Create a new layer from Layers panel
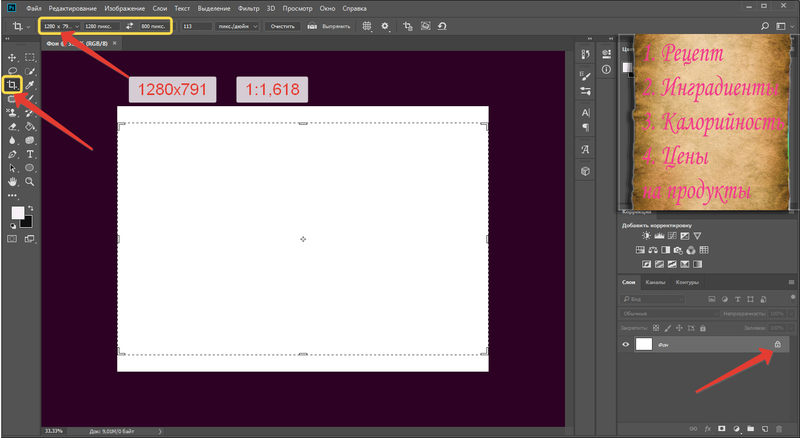 pyautogui.click(x=763, y=428)
